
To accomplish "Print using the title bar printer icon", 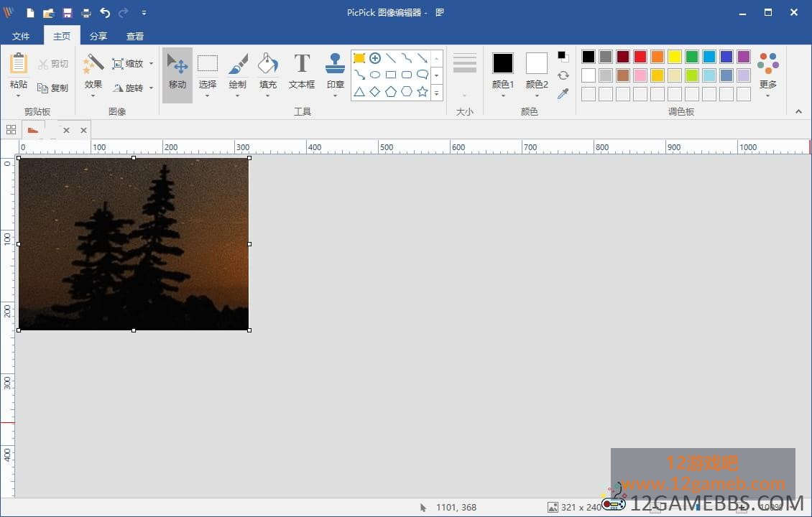I will [x=86, y=12].
